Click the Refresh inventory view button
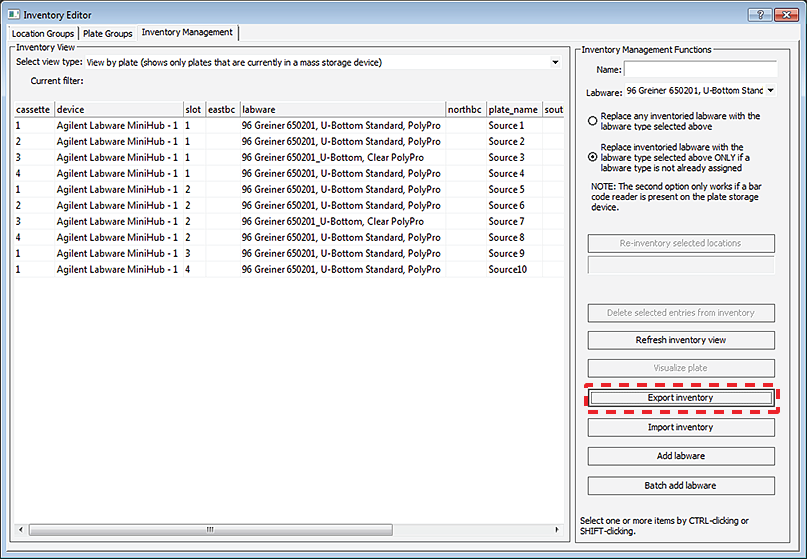Viewport: 807px width, 559px height. pyautogui.click(x=681, y=340)
